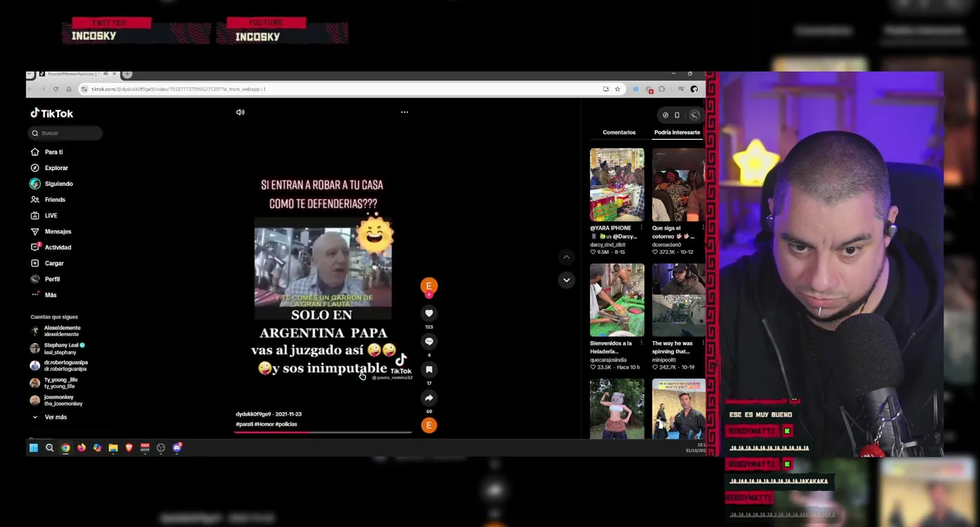Screen dimensions: 980x527
Task: Open Cargar upload in the sidebar
Action: point(47,263)
